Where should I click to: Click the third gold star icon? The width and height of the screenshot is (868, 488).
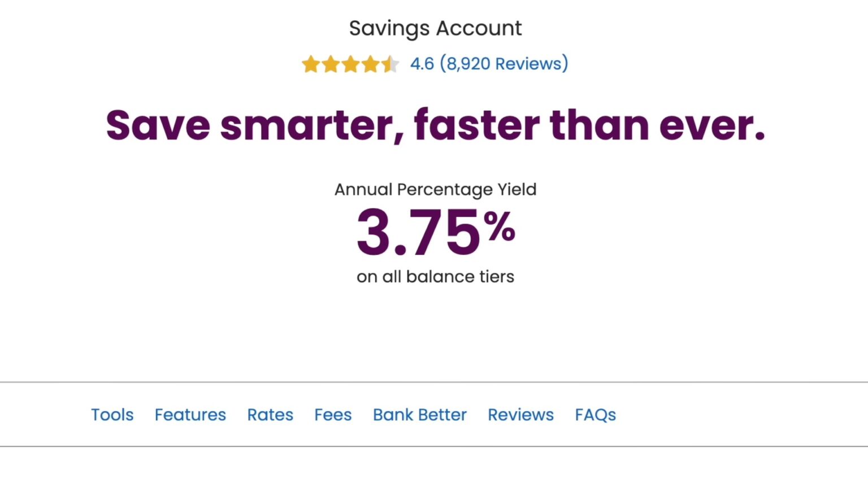350,64
